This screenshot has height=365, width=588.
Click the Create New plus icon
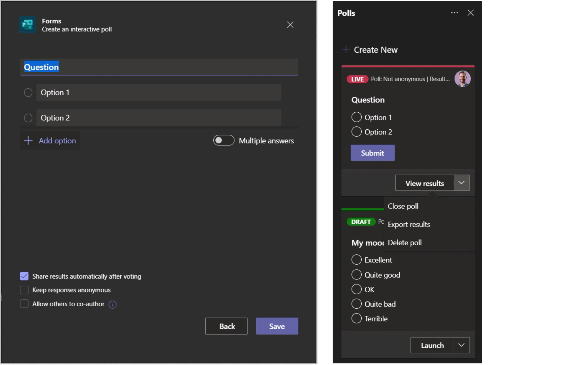click(346, 49)
